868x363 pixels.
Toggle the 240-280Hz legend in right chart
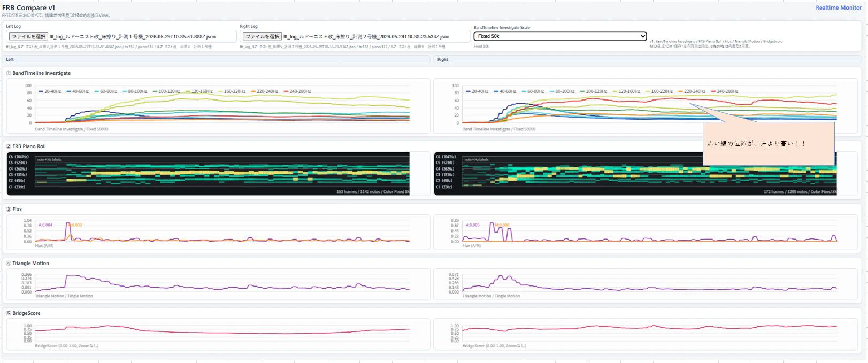725,91
